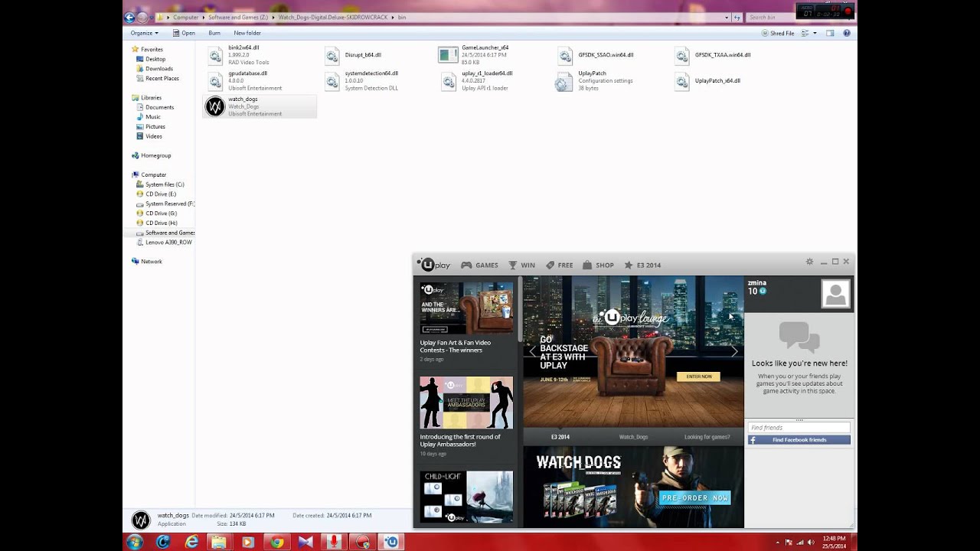Click the Find friends search field

(799, 428)
